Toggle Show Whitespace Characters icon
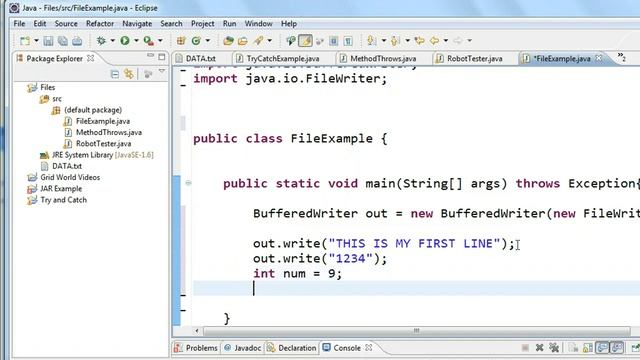 tap(348, 40)
